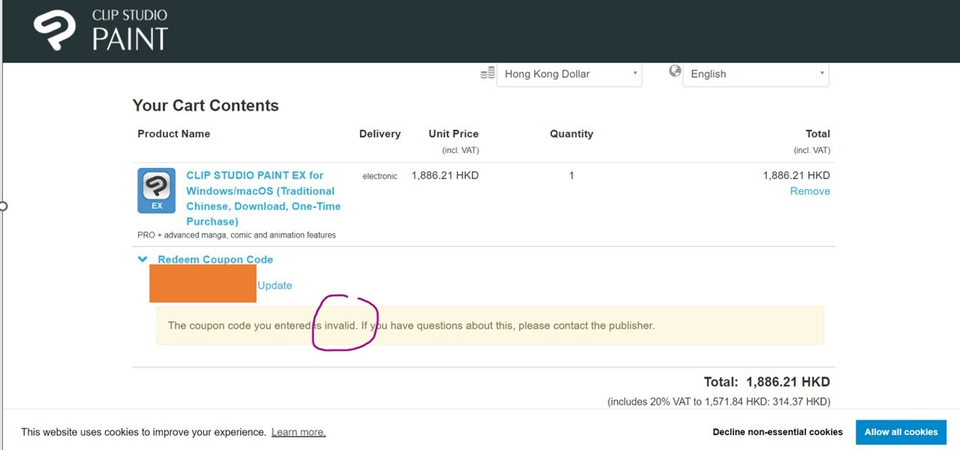Viewport: 960px width, 450px height.
Task: Remove the item from the cart
Action: point(809,191)
